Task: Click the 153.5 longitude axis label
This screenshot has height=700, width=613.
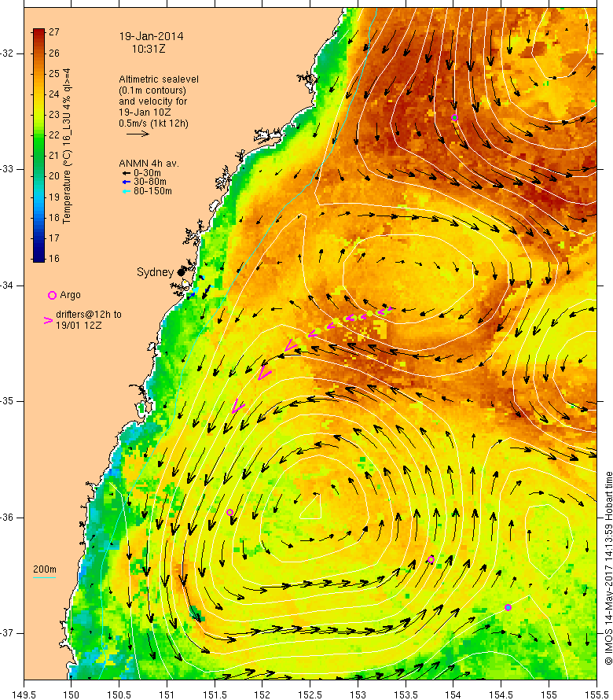Action: (406, 694)
